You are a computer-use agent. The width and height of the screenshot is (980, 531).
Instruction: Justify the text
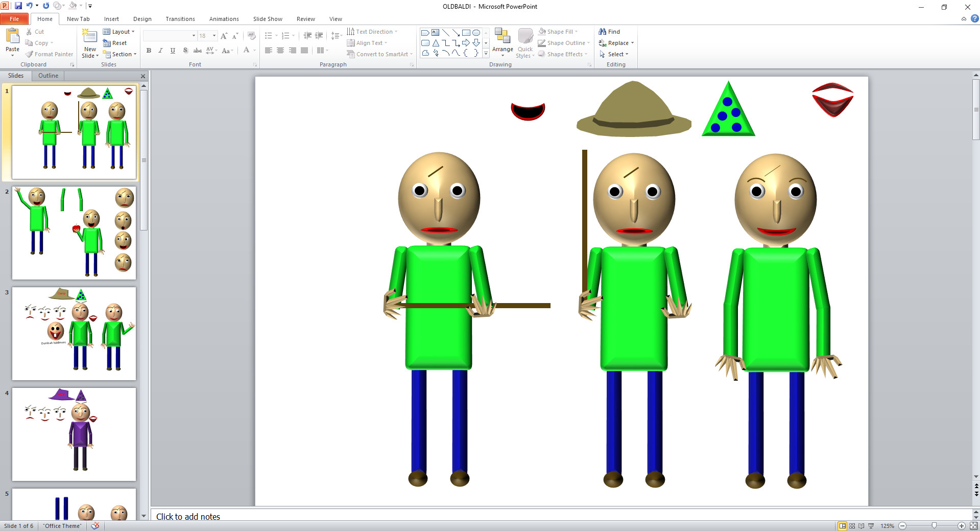tap(304, 50)
